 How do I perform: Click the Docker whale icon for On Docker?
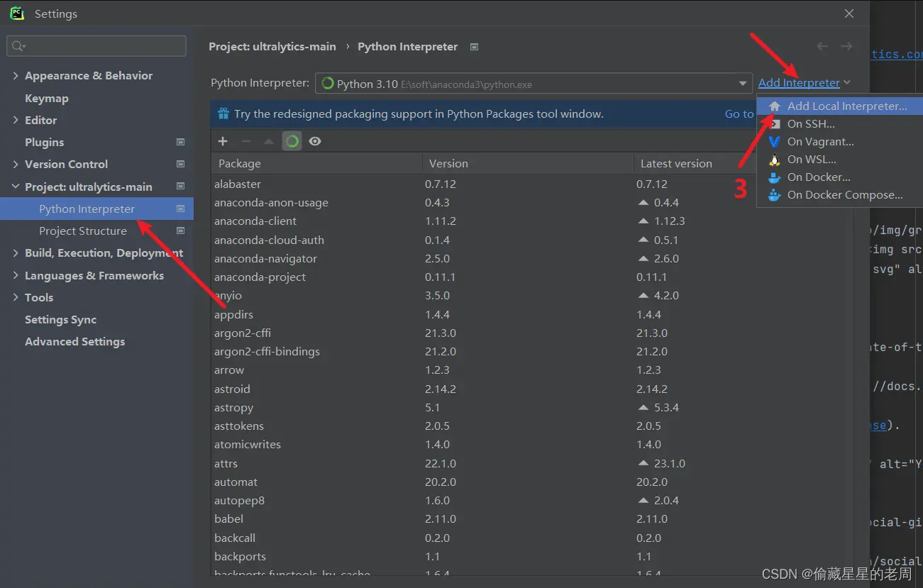click(x=775, y=177)
